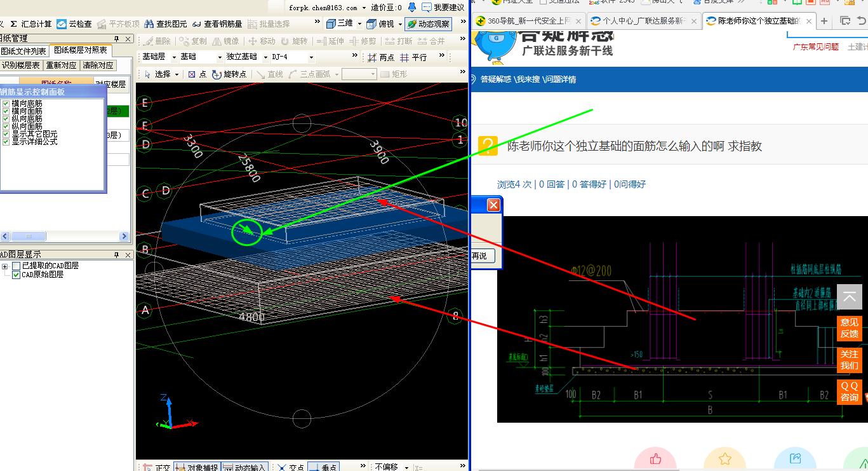Toggle 正交 ortho mode

pyautogui.click(x=156, y=467)
